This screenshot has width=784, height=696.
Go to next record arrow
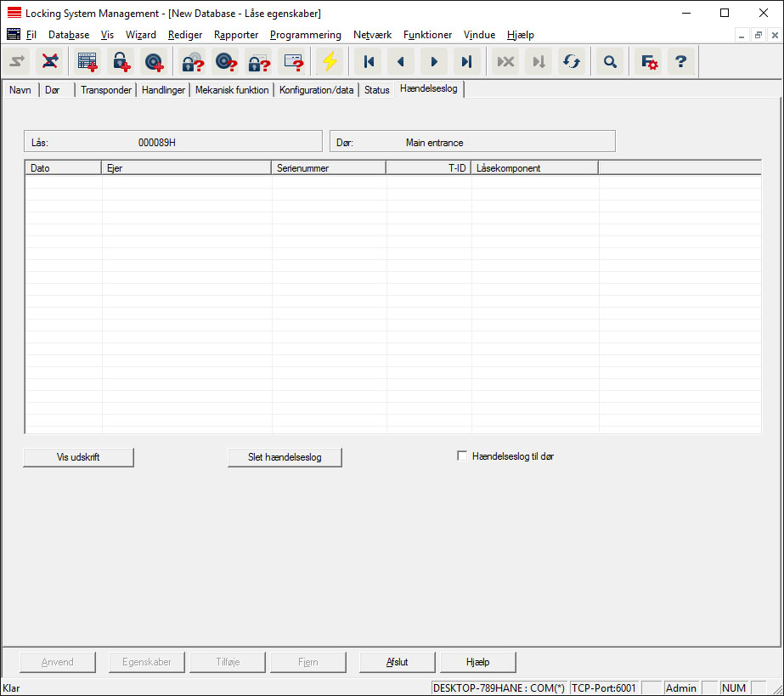click(x=434, y=62)
